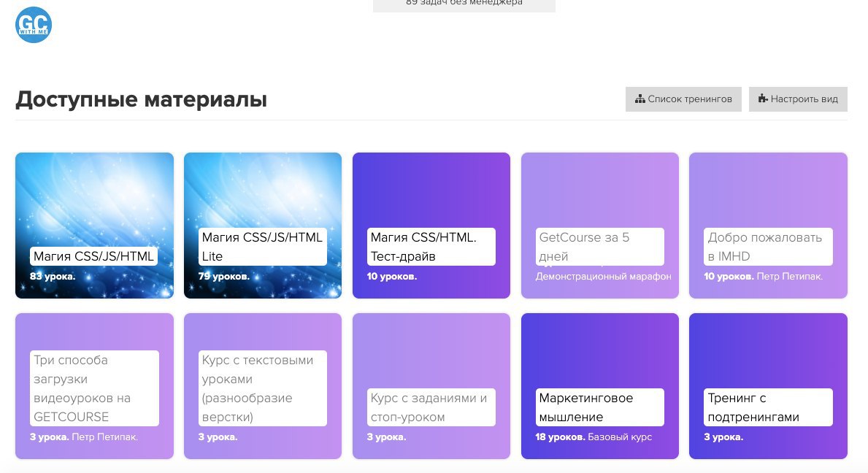
Task: Click the 3 урока. Петр Петипак. label
Action: (84, 437)
